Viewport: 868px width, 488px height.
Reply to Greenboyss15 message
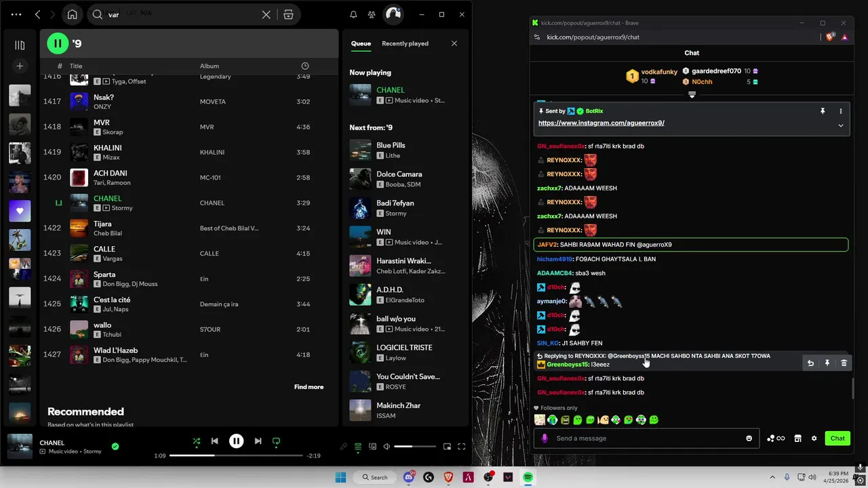(810, 363)
